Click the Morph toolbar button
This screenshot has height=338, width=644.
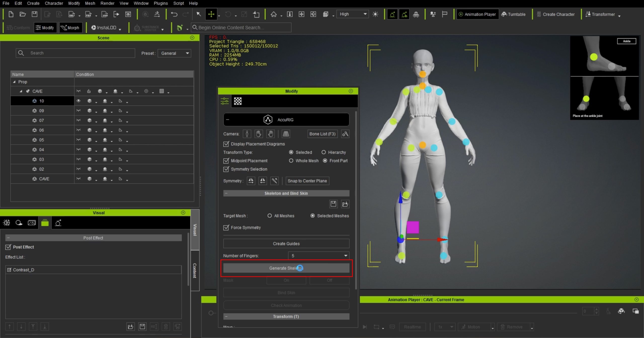tap(70, 28)
